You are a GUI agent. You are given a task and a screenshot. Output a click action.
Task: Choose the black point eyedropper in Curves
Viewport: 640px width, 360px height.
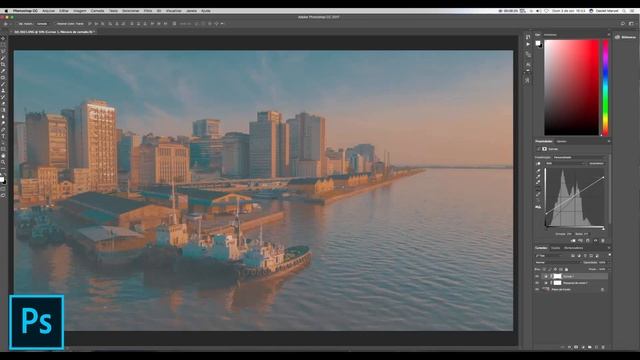(x=538, y=171)
